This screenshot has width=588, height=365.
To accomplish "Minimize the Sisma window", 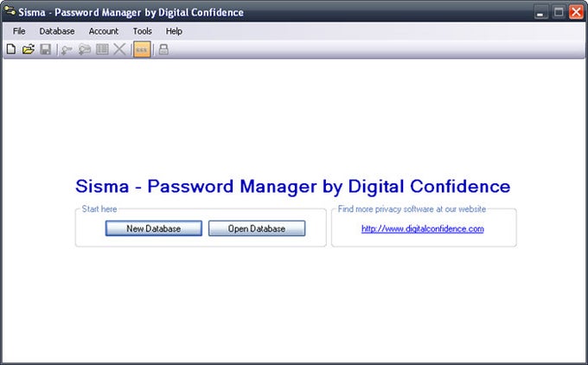I will [x=540, y=12].
